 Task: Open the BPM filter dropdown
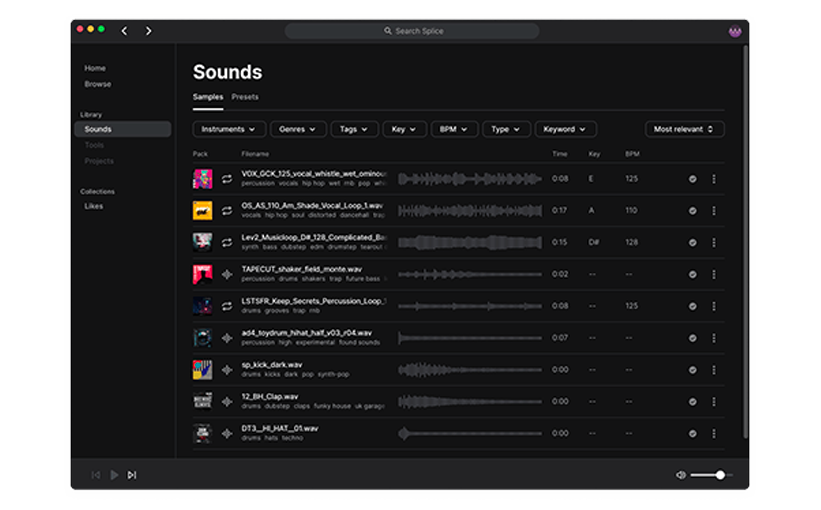click(x=453, y=129)
